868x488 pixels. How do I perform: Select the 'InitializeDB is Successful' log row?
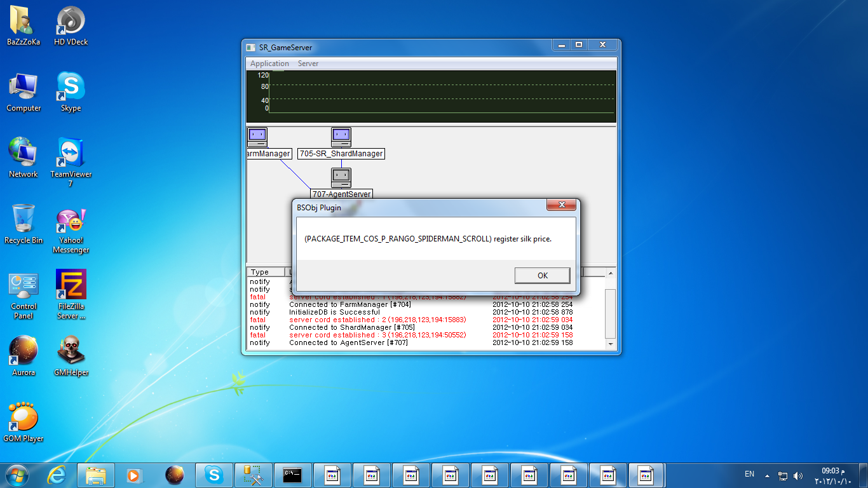coord(426,312)
